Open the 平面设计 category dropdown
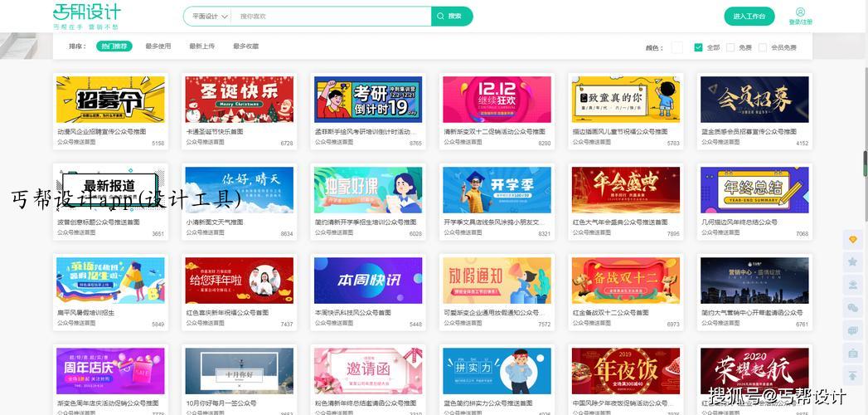Viewport: 868px width, 415px height. point(209,16)
